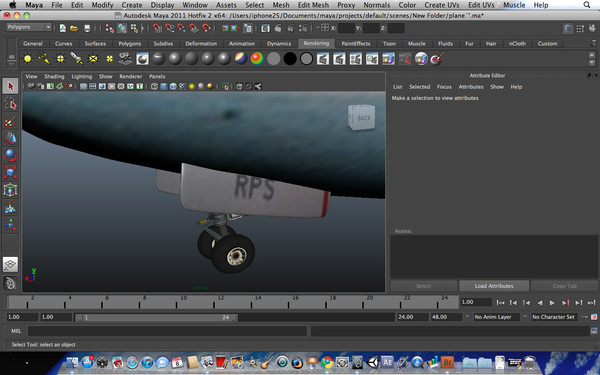This screenshot has height=375, width=600.
Task: Click the Save Scene disk icon
Action: coord(87,28)
